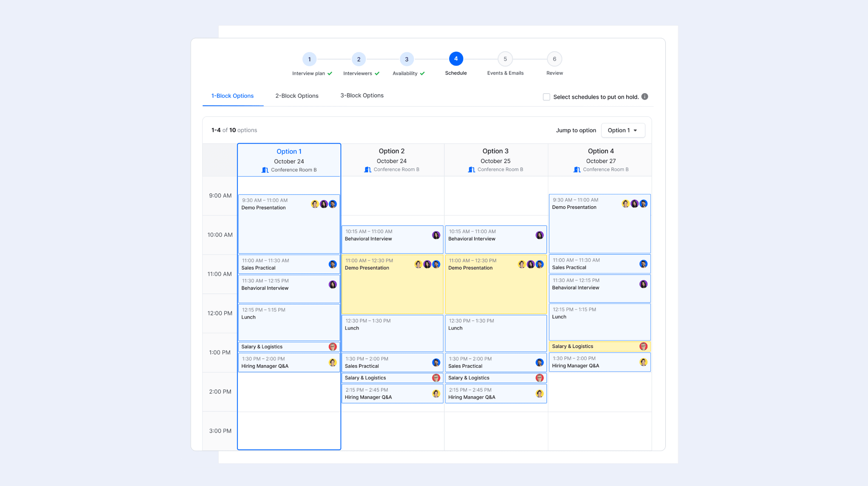Image resolution: width=868 pixels, height=486 pixels.
Task: Switch to the 3-Block Options tab
Action: (x=362, y=96)
